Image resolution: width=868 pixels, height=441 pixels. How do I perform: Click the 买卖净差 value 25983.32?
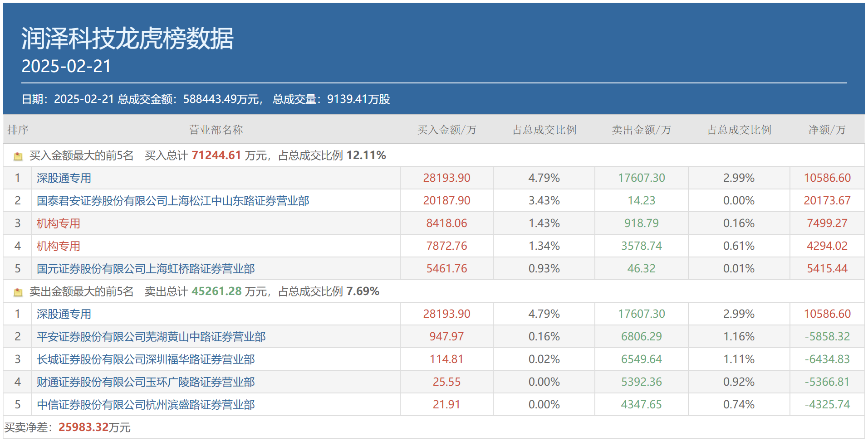pyautogui.click(x=83, y=427)
